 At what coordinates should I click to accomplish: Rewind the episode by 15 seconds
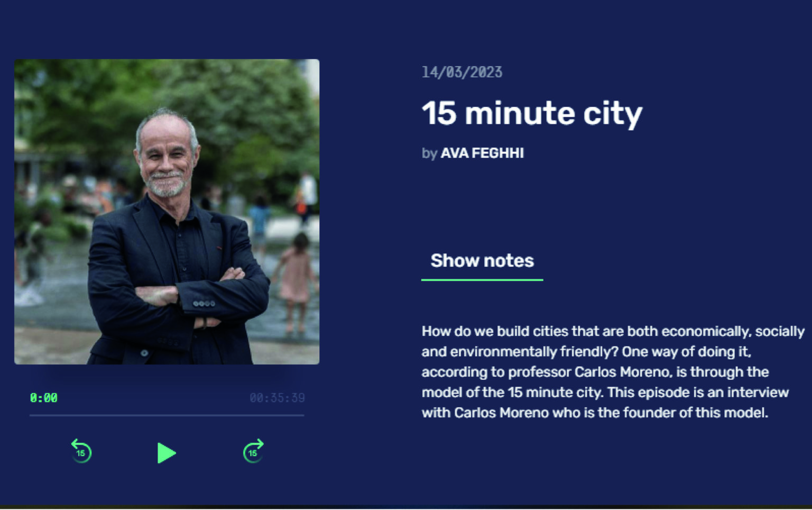click(81, 451)
